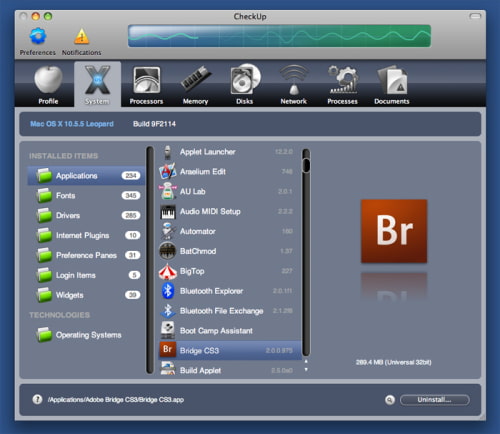Click the Automator robot icon

click(x=168, y=231)
